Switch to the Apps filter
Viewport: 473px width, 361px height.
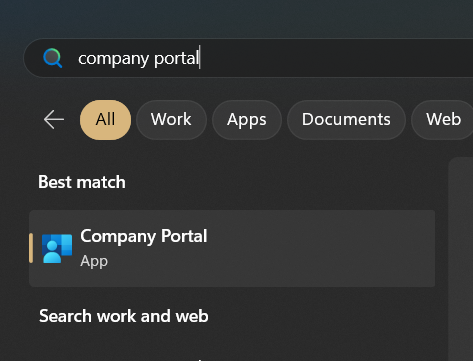click(x=247, y=120)
